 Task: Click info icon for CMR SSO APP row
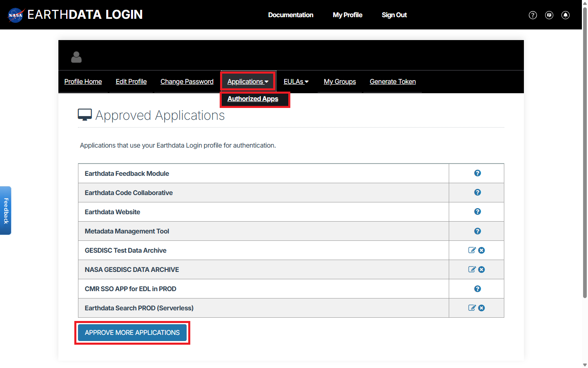click(x=477, y=289)
